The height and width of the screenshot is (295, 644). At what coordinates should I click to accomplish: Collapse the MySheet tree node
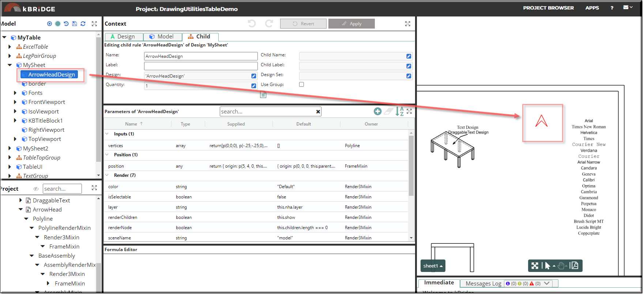click(10, 65)
